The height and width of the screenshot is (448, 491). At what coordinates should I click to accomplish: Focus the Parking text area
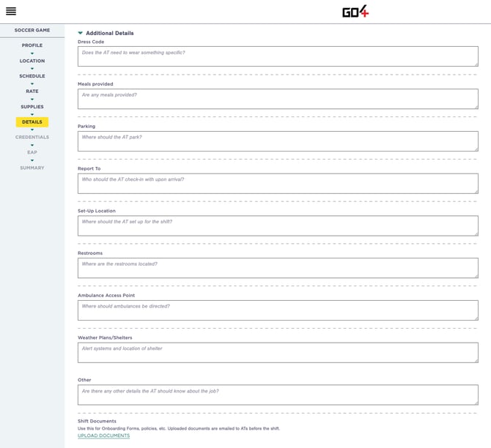278,141
